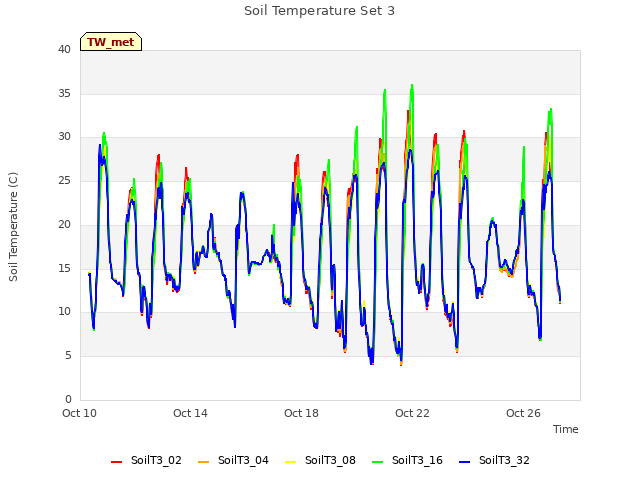Click the Time axis label
Image resolution: width=640 pixels, height=480 pixels.
click(x=565, y=429)
